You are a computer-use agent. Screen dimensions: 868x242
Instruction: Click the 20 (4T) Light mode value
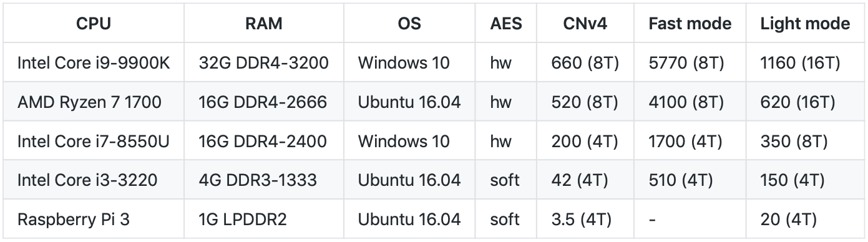point(789,220)
